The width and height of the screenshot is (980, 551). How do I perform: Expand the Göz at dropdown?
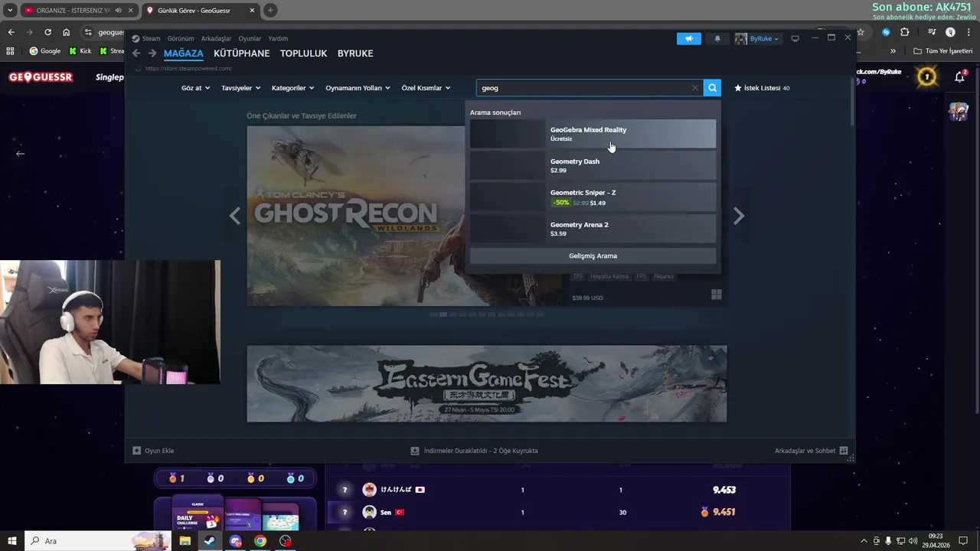click(x=195, y=88)
